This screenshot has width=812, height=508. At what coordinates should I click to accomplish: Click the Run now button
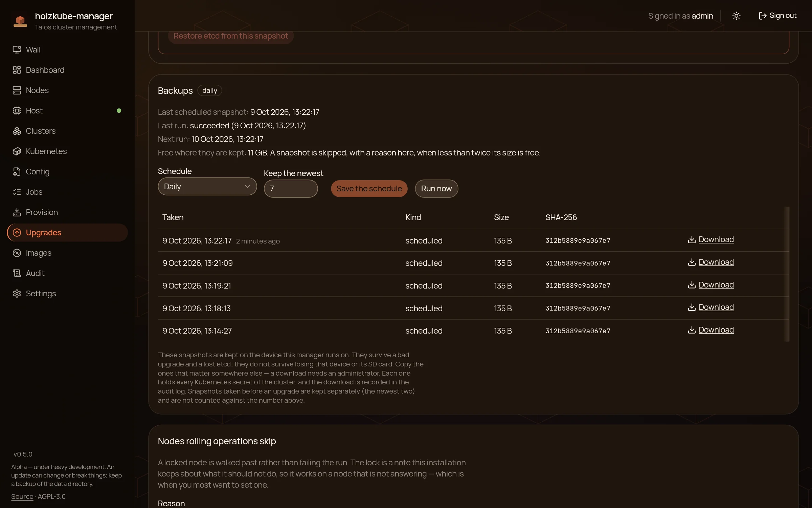click(436, 189)
